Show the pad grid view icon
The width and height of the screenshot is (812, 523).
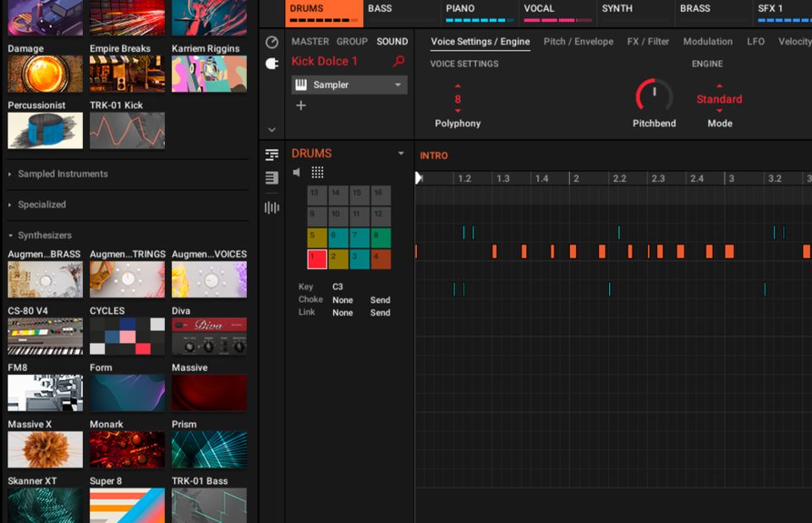pyautogui.click(x=317, y=173)
